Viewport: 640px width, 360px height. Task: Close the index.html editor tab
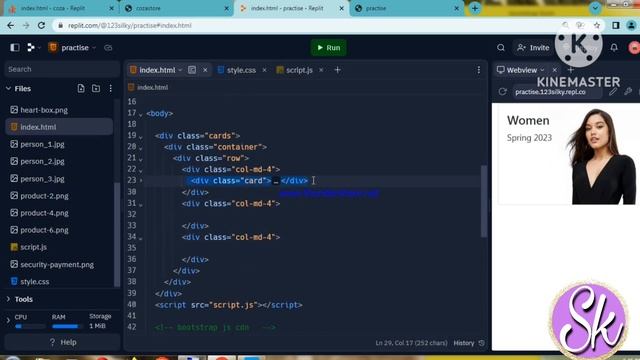click(205, 70)
